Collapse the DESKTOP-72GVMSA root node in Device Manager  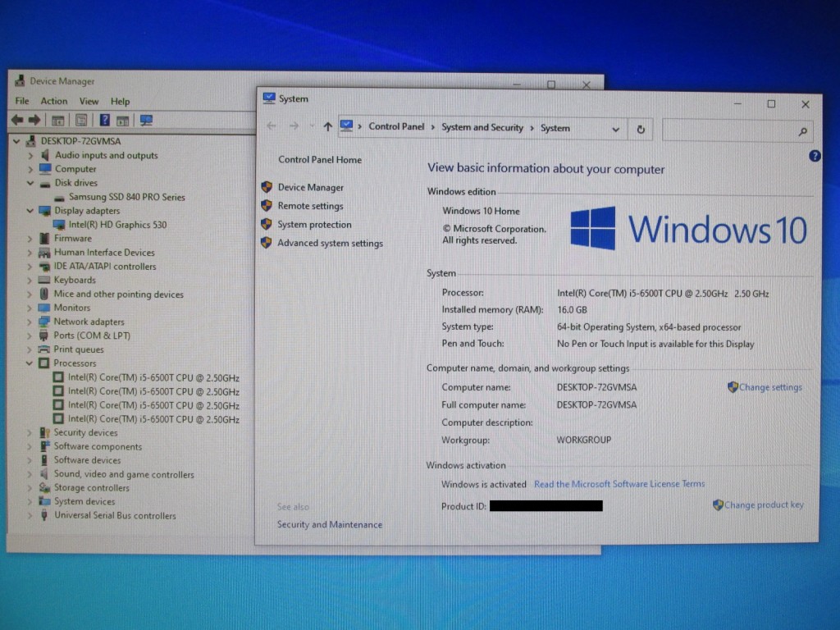pyautogui.click(x=16, y=141)
